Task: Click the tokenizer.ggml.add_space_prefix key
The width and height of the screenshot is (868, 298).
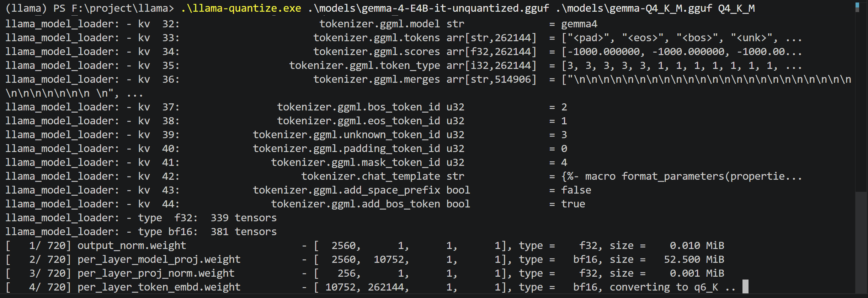Action: 346,190
